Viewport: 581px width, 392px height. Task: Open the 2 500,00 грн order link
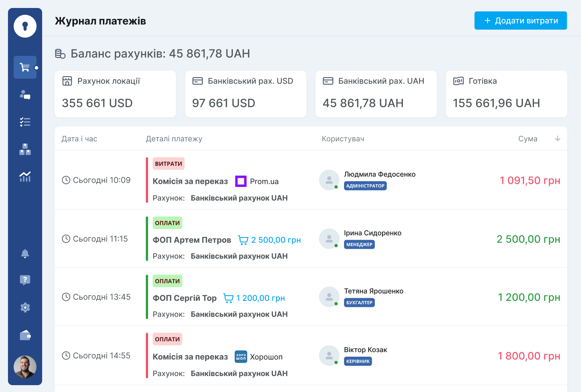point(270,240)
